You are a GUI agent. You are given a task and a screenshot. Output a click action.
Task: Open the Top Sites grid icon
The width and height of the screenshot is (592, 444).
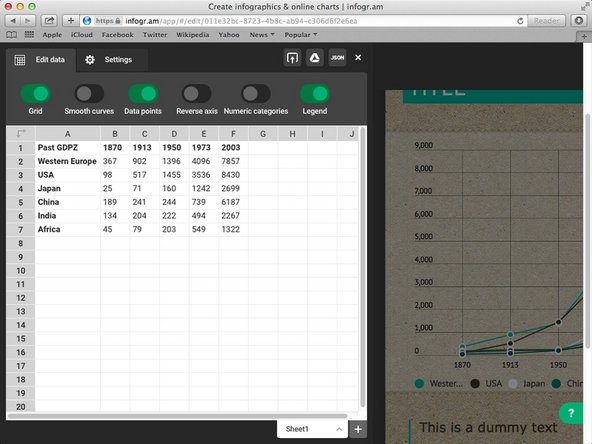coord(29,35)
